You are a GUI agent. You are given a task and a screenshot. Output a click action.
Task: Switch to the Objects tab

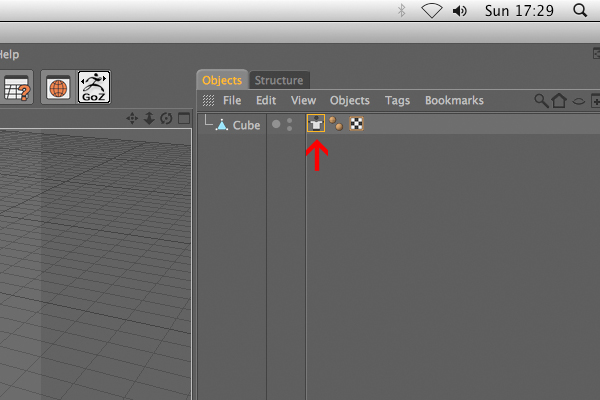click(x=222, y=80)
